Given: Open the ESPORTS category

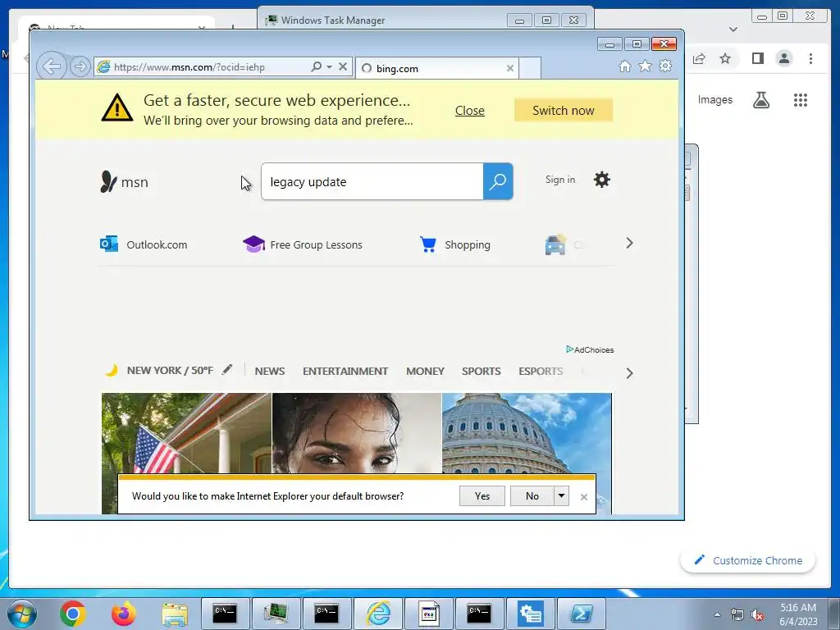Looking at the screenshot, I should [x=541, y=371].
